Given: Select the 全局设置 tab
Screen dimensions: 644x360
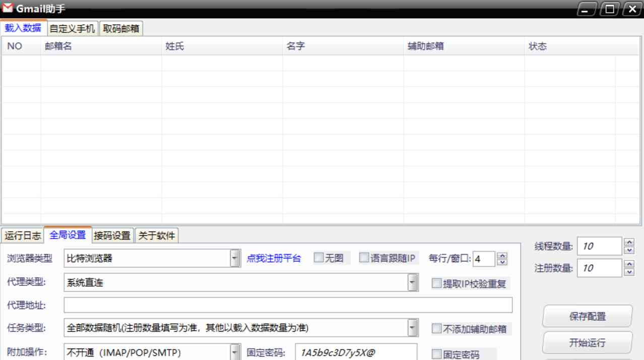Looking at the screenshot, I should tap(68, 235).
